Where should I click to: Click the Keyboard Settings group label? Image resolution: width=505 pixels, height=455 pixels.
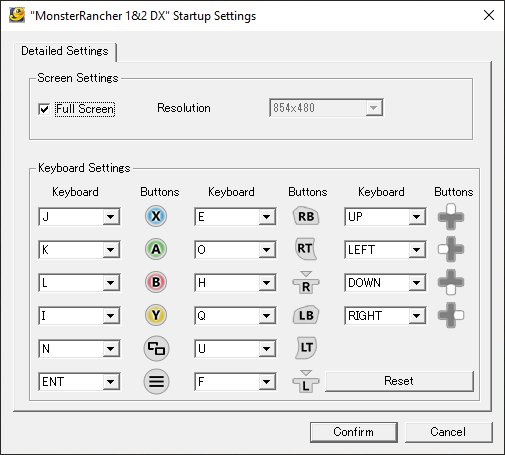84,168
